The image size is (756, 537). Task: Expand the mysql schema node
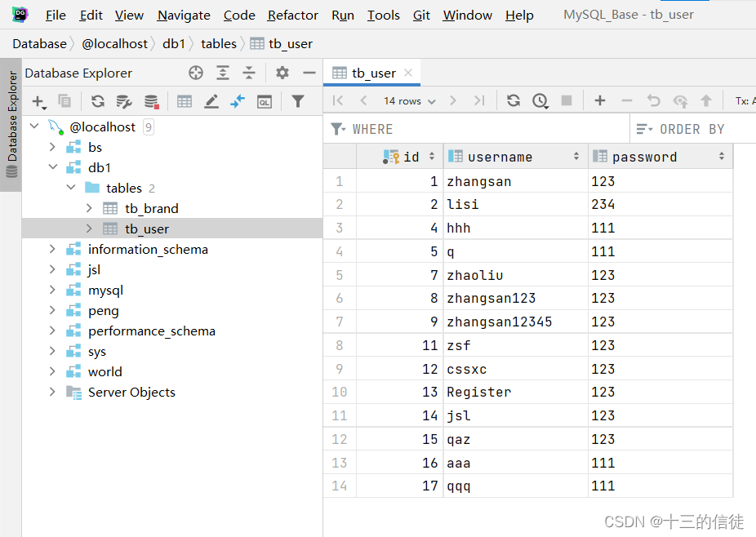(x=52, y=290)
